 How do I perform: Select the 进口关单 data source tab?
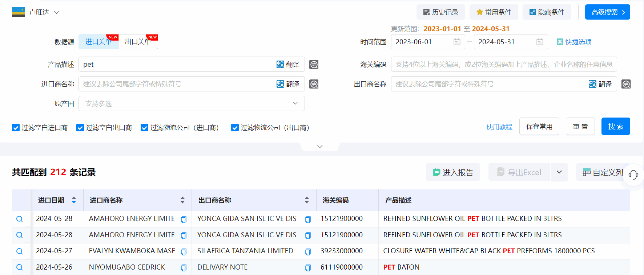click(x=98, y=42)
